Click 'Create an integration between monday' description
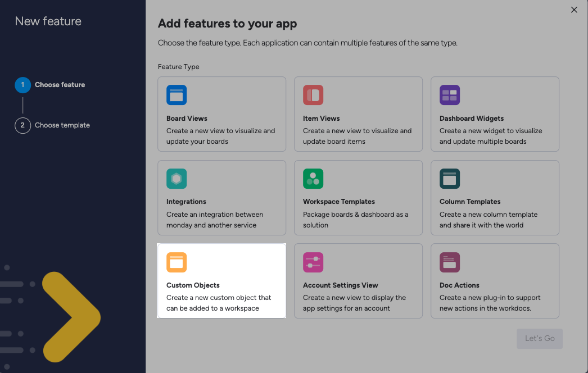 click(x=215, y=220)
